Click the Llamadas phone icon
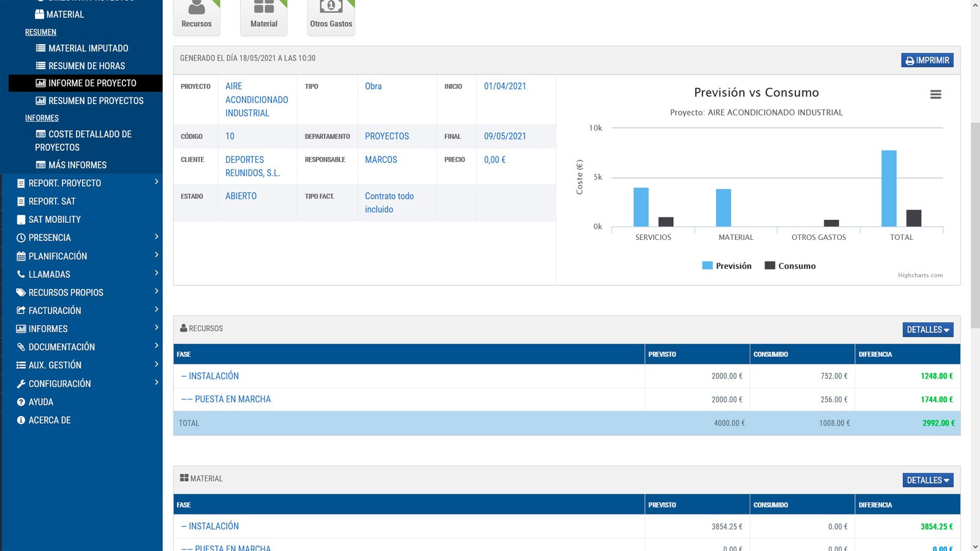 pyautogui.click(x=21, y=274)
